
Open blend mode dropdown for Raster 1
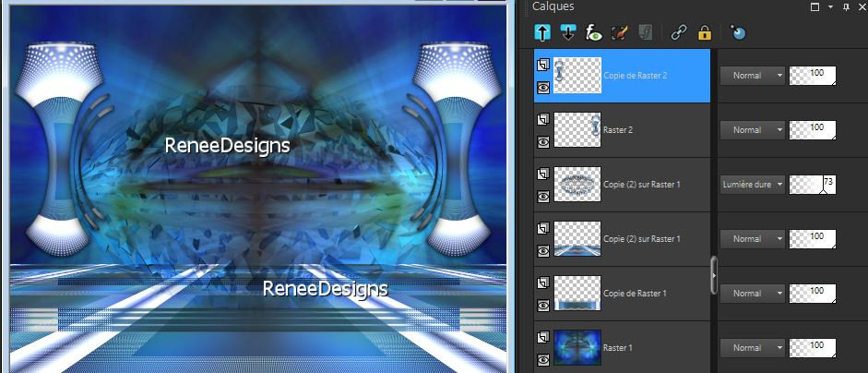point(753,347)
